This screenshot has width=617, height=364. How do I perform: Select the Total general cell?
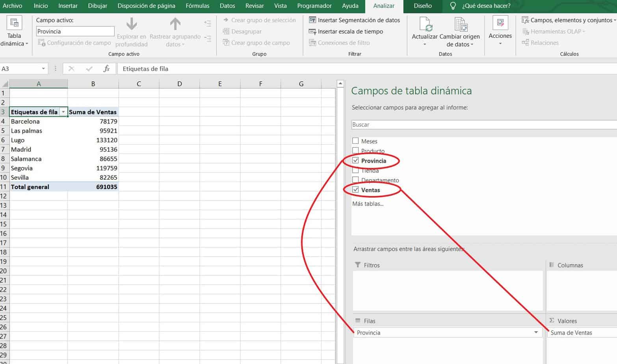tap(39, 187)
